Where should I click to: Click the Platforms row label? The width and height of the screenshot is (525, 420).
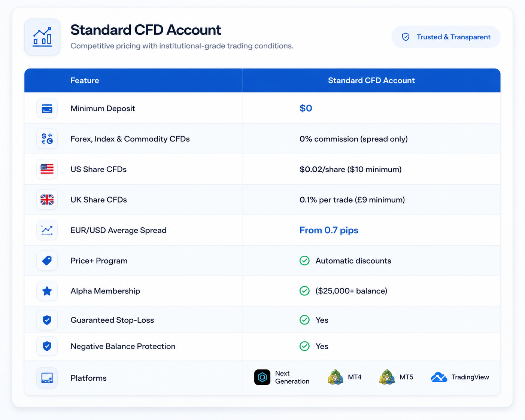(88, 378)
